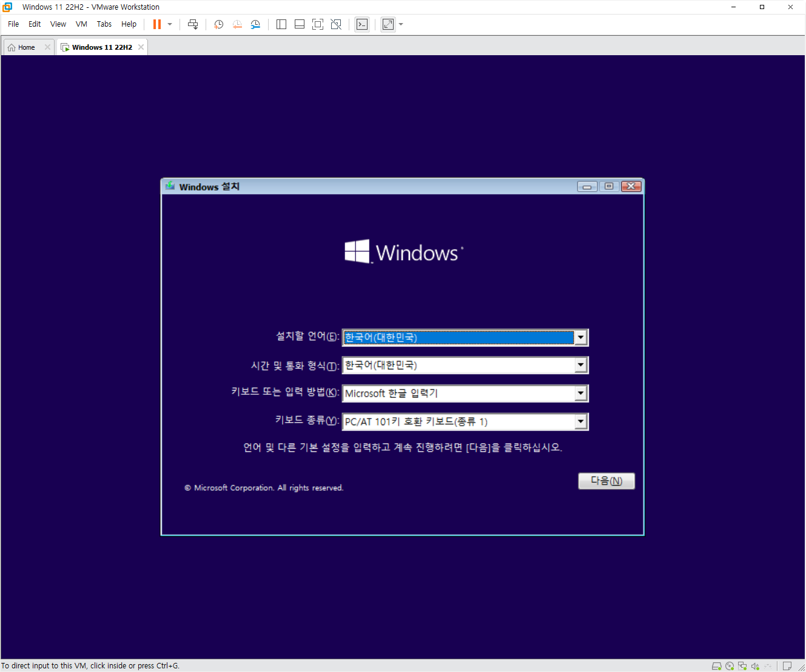Take a snapshot of this virtual machine

218,24
